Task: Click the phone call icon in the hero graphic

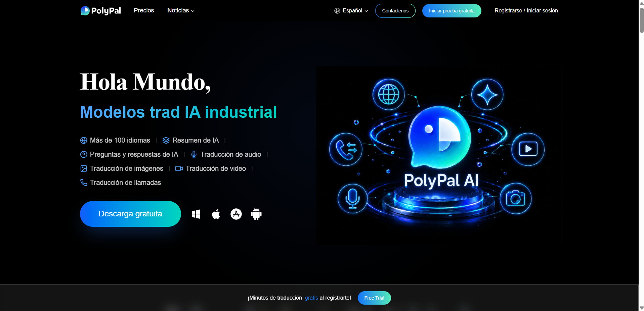Action: (x=346, y=149)
